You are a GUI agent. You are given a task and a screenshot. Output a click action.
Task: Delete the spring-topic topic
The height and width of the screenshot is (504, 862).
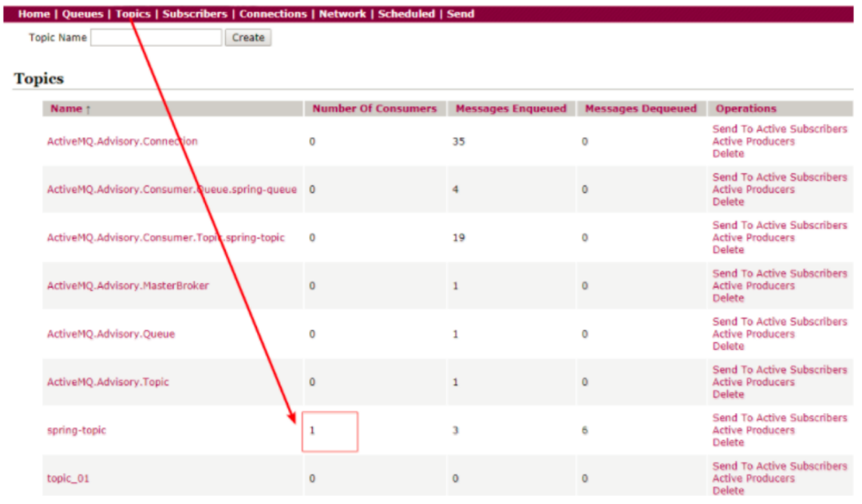click(728, 443)
